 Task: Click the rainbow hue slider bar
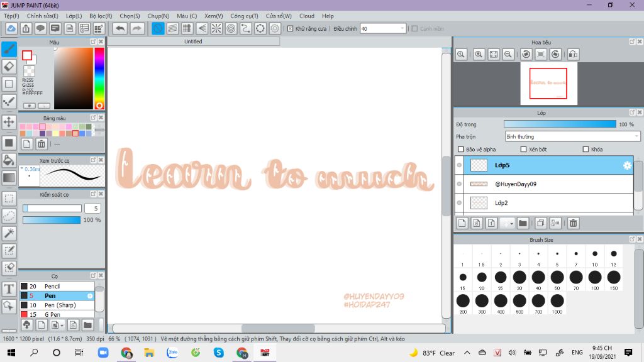pyautogui.click(x=99, y=78)
